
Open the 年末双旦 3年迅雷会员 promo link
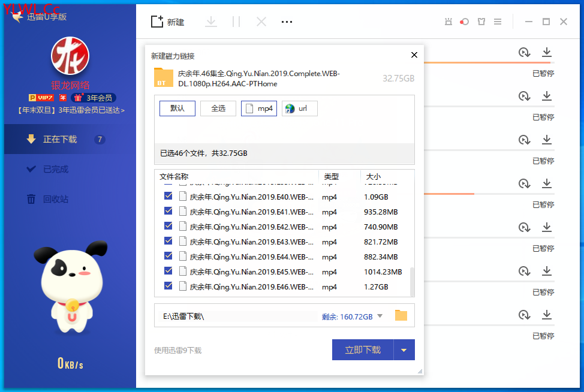point(70,110)
